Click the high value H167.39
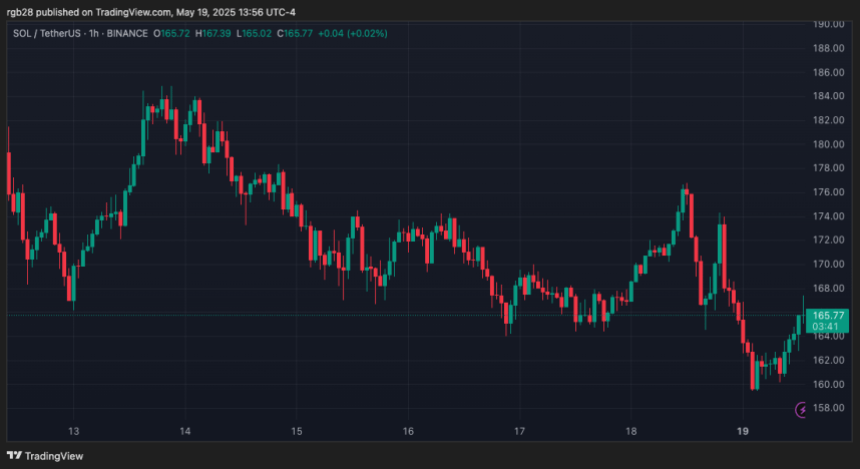 point(214,33)
